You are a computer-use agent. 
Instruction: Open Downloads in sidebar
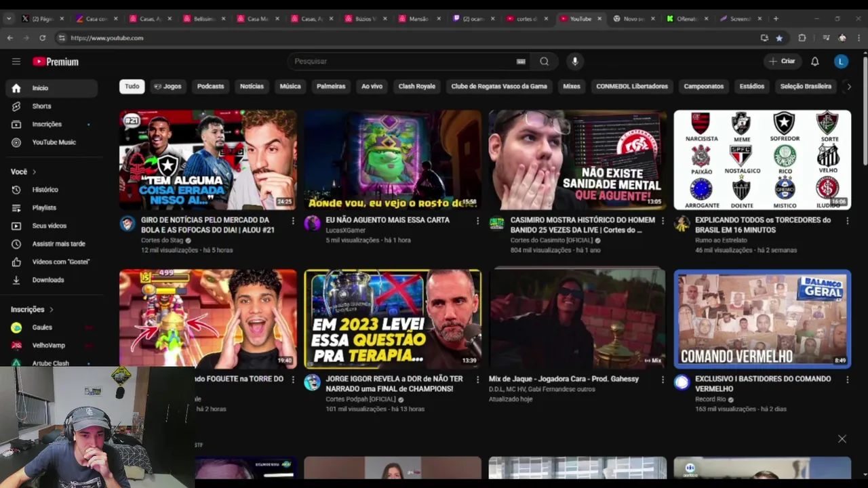(x=52, y=280)
